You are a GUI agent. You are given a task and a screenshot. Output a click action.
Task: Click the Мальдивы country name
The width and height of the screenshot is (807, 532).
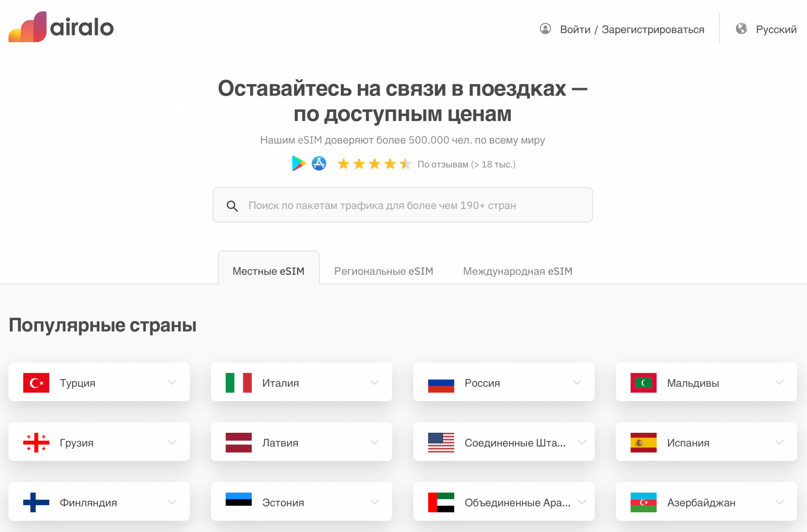tap(693, 383)
